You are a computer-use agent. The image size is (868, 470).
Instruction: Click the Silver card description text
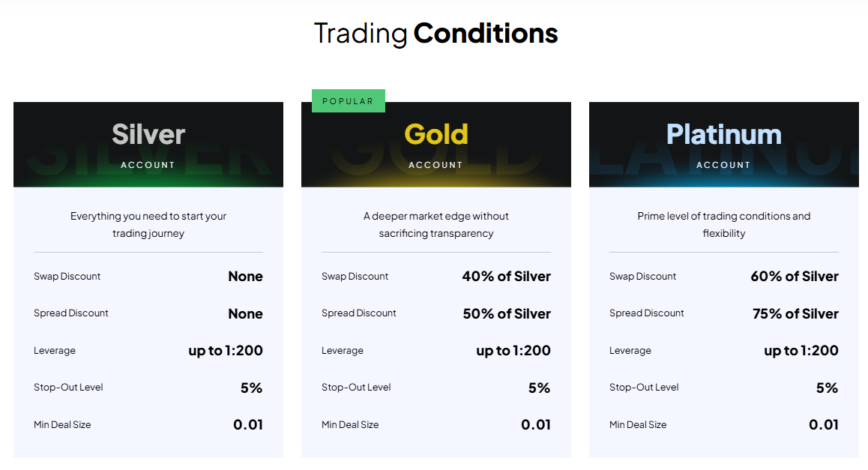click(x=148, y=224)
